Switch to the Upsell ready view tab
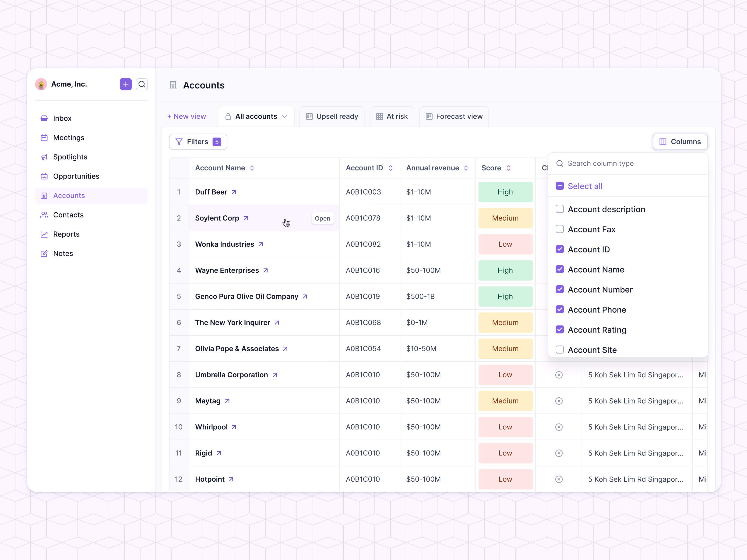 [332, 116]
